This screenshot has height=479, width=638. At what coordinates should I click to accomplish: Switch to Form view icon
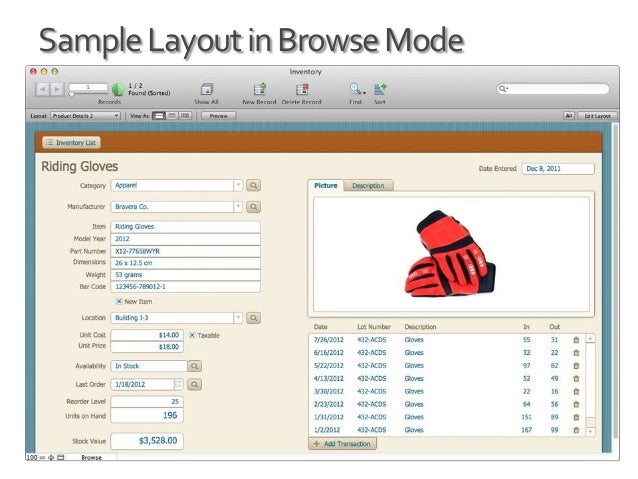(159, 116)
